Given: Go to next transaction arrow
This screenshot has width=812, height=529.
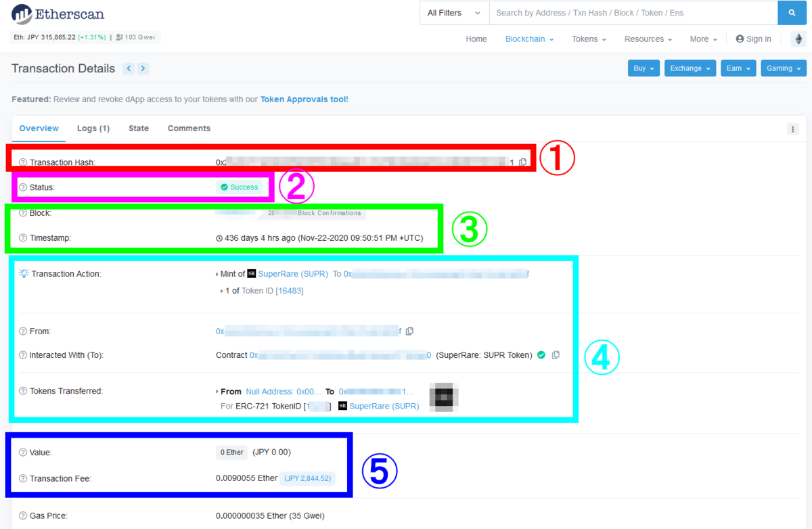Looking at the screenshot, I should click(143, 68).
